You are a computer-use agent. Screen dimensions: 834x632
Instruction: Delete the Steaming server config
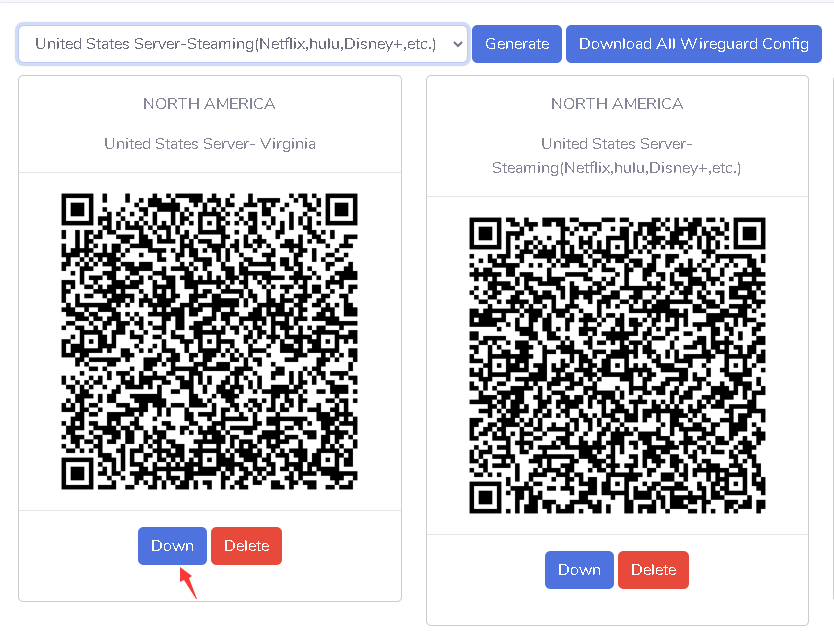(x=653, y=570)
